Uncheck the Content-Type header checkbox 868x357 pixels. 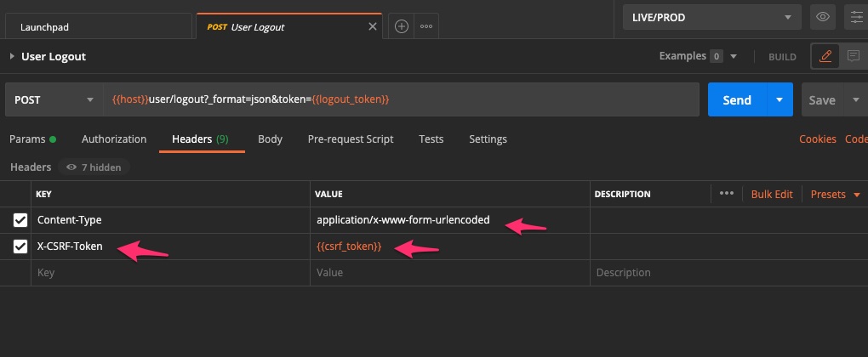[20, 220]
